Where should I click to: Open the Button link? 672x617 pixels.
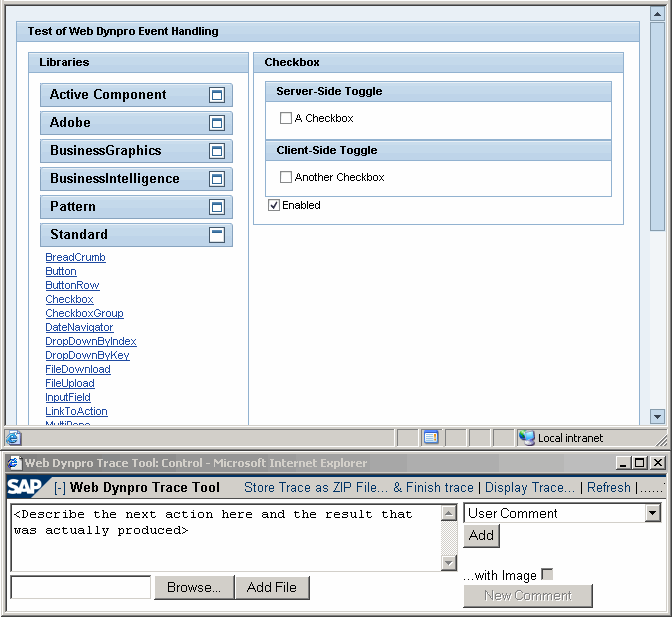click(x=61, y=271)
